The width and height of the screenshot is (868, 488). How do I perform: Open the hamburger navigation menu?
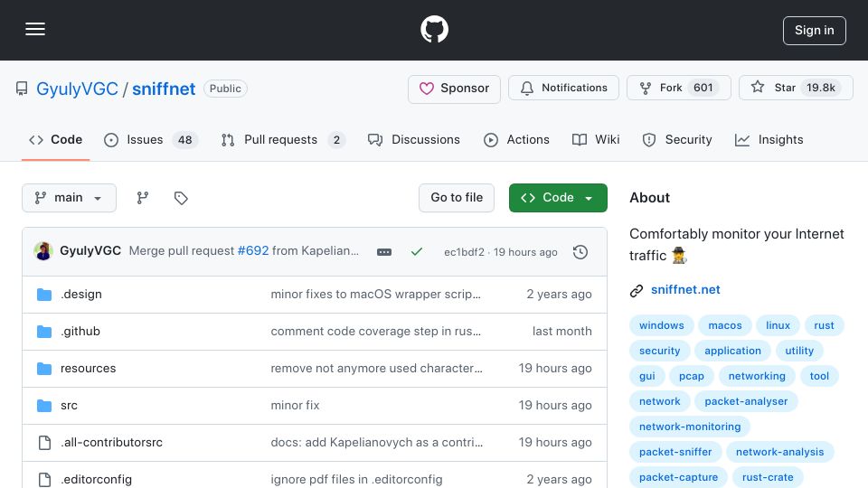tap(35, 29)
